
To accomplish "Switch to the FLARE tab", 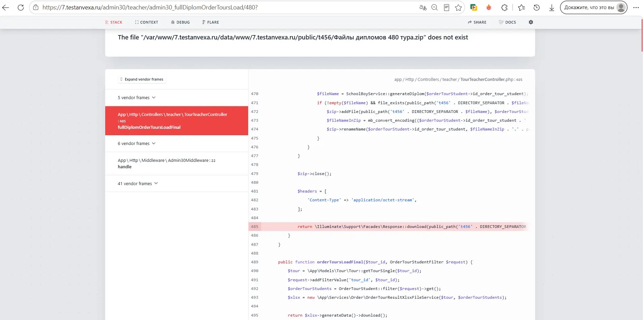I will tap(210, 22).
